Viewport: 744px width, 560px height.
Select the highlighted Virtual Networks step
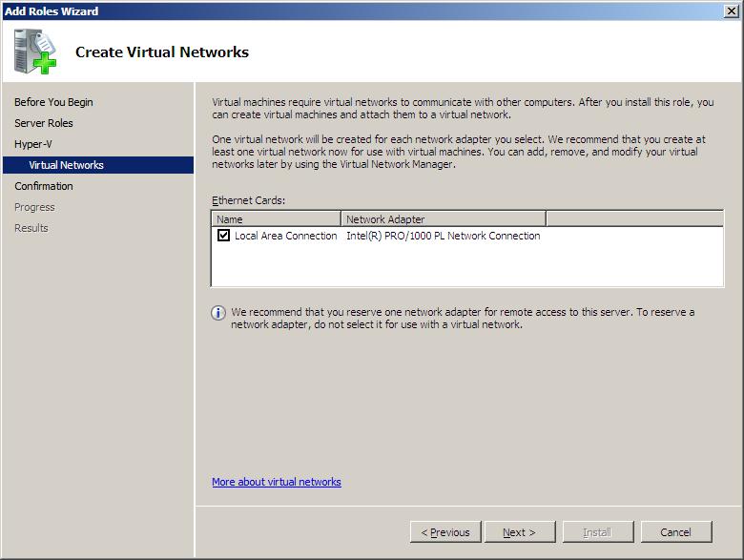[66, 165]
